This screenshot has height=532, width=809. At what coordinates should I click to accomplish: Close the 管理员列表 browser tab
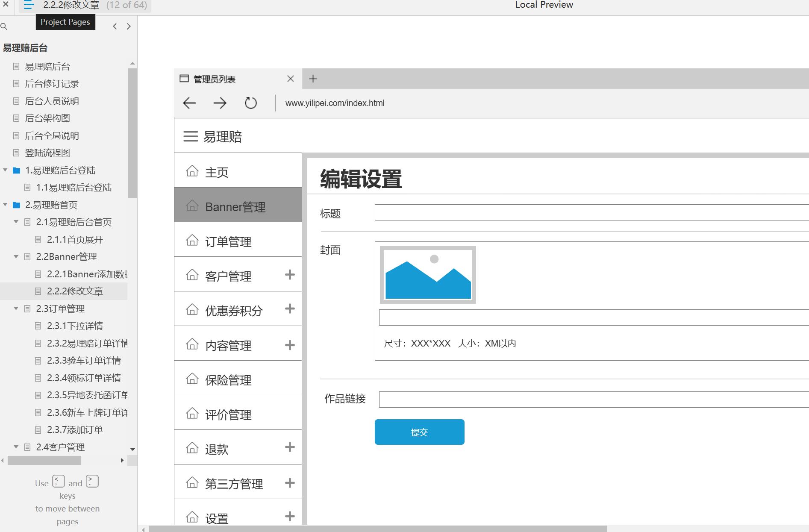pos(291,79)
